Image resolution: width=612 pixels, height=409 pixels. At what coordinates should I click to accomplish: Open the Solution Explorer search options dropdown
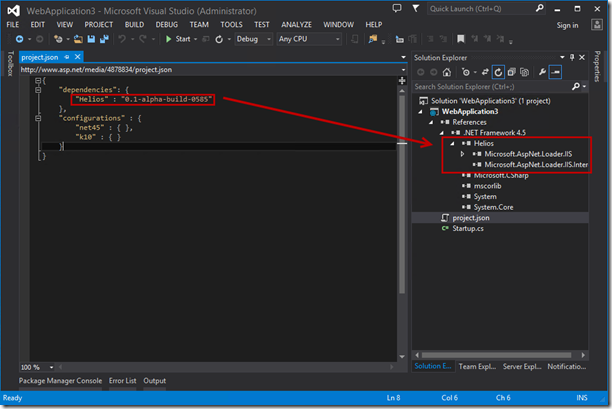point(584,87)
